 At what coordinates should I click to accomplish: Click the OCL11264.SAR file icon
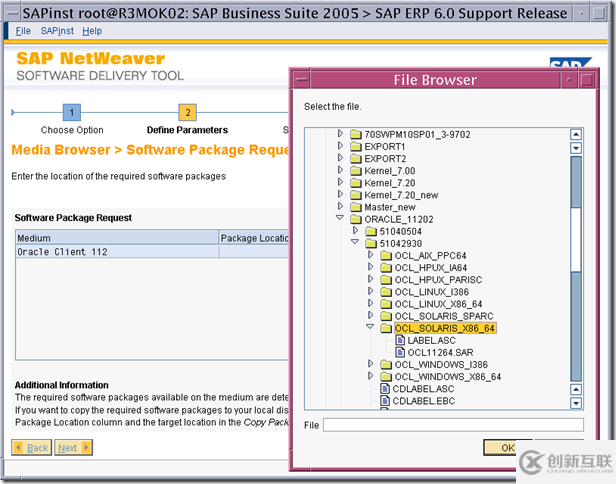[400, 352]
